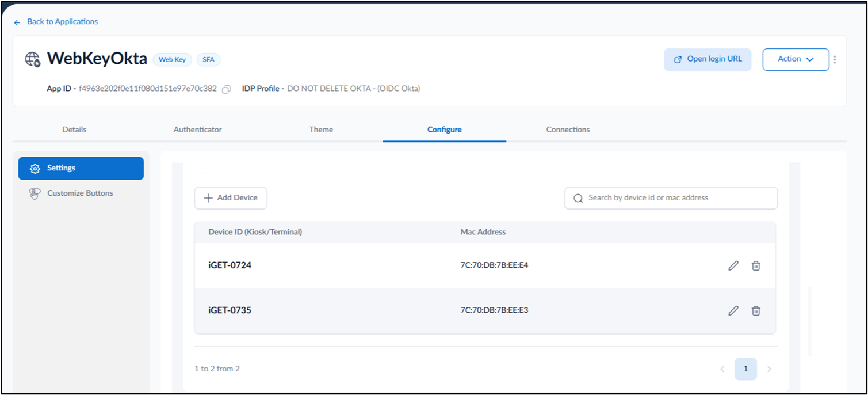Focus the device id or mac address search field

[671, 197]
